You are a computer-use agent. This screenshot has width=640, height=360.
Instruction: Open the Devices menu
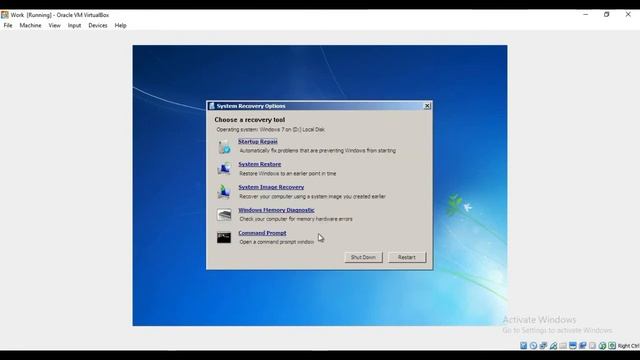tap(98, 25)
